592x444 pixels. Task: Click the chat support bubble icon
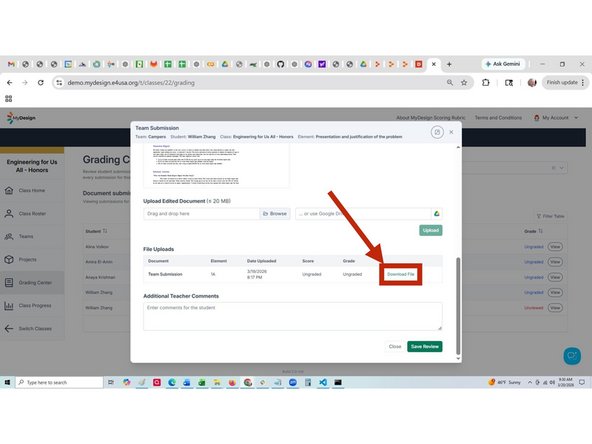[572, 356]
